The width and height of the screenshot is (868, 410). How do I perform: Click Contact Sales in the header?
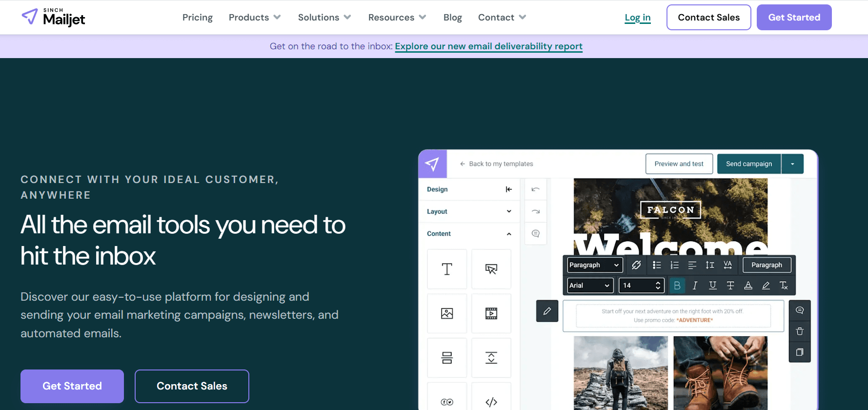click(709, 17)
